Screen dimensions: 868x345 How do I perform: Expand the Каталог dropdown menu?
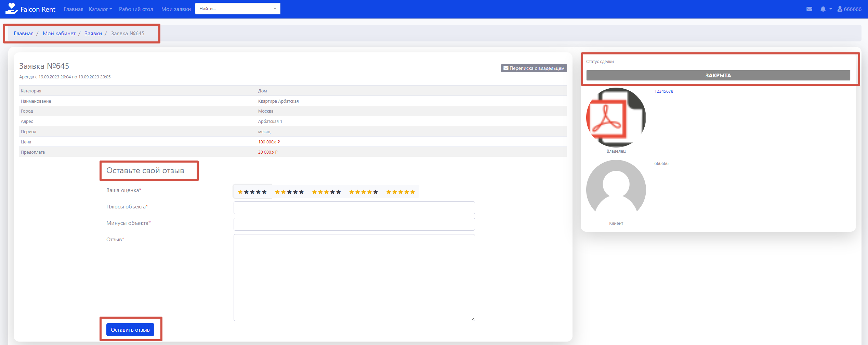(x=100, y=9)
